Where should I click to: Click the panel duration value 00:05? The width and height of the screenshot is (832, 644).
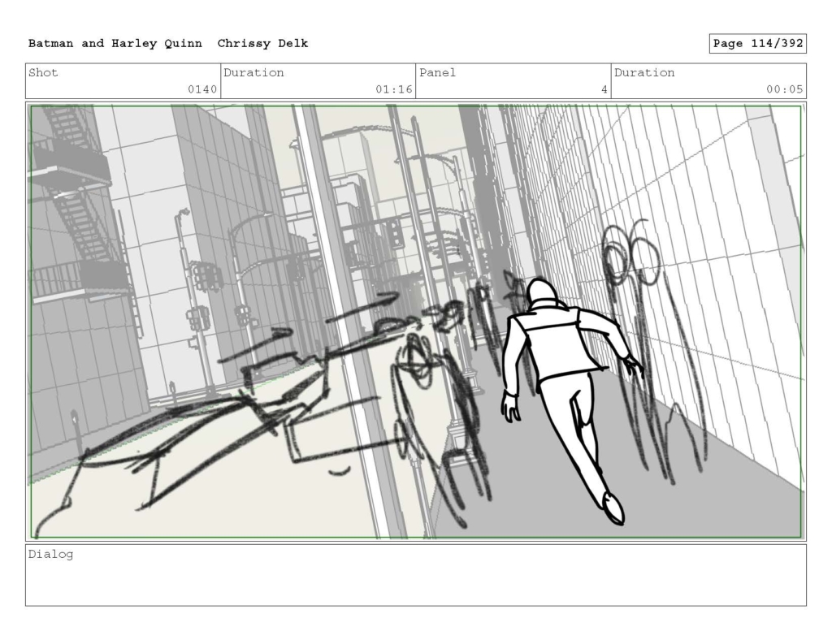[784, 89]
